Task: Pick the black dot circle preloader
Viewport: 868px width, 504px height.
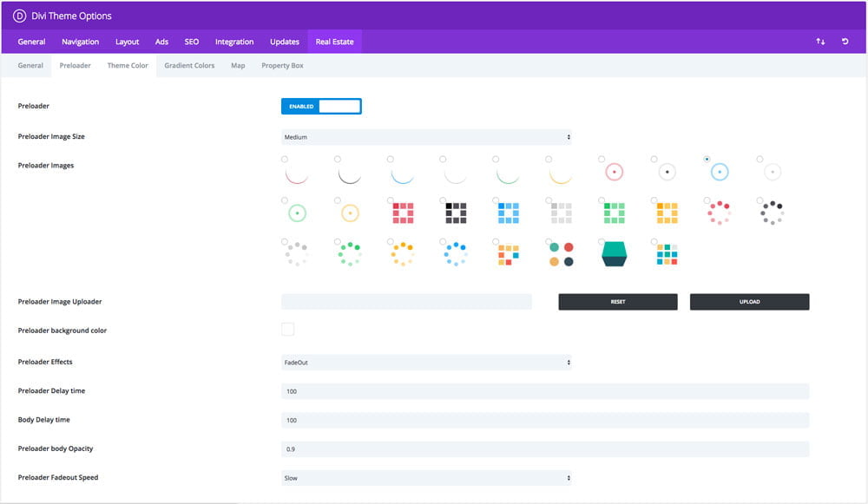Action: pos(667,172)
